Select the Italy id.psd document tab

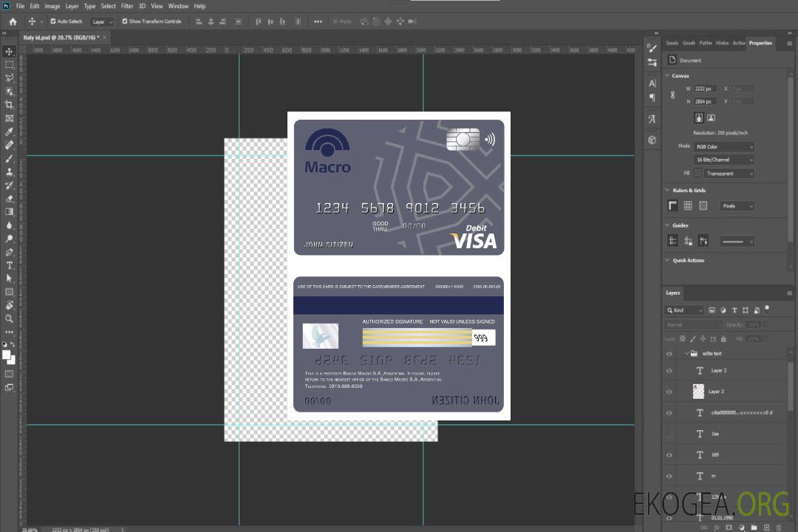click(61, 38)
